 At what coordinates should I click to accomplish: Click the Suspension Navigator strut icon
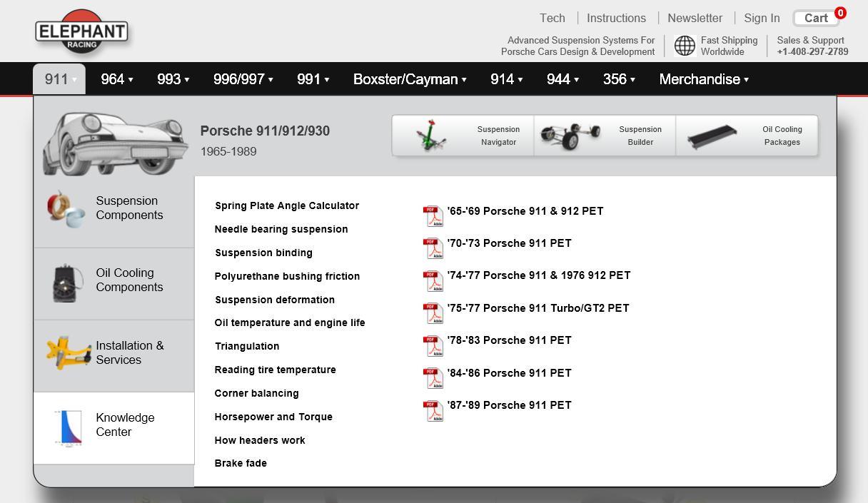pyautogui.click(x=431, y=136)
